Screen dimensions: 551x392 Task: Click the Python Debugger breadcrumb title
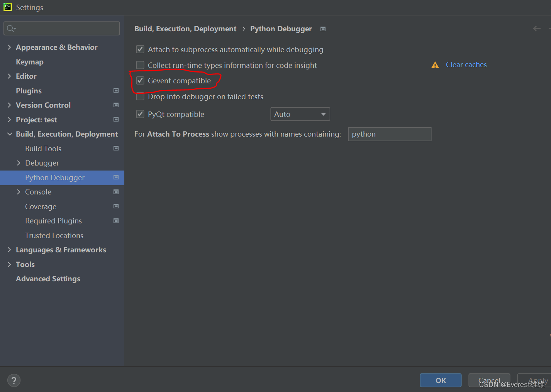pyautogui.click(x=281, y=29)
